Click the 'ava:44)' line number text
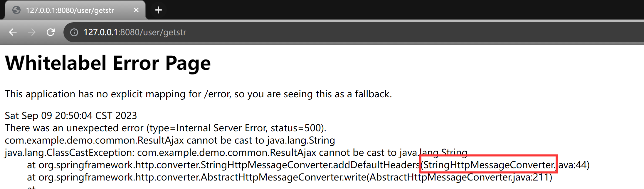The width and height of the screenshot is (644, 189). (574, 165)
